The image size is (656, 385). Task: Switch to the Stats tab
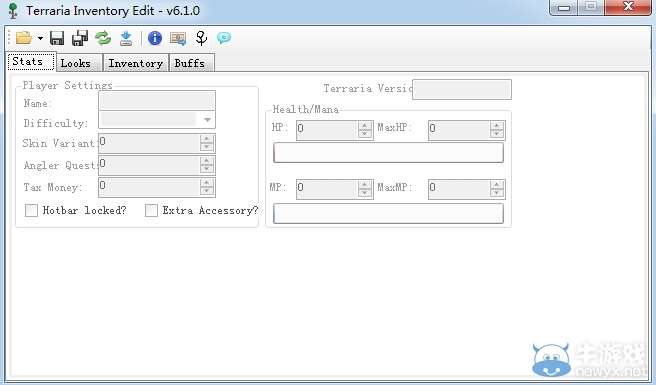coord(31,62)
